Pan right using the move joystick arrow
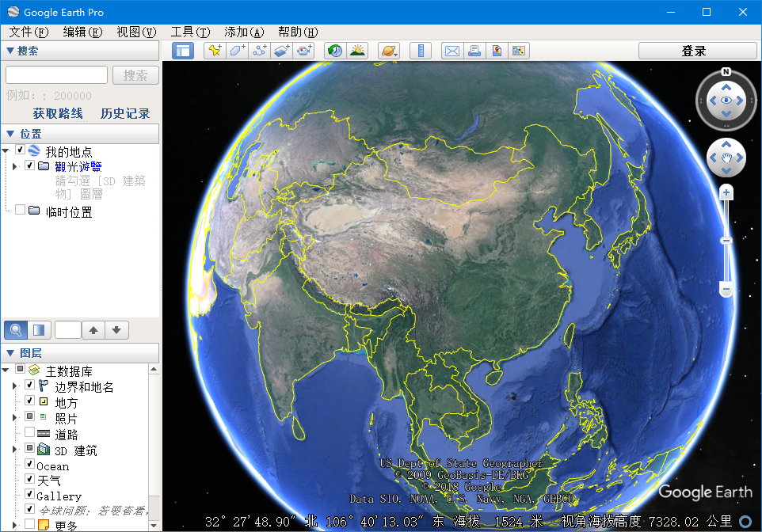Viewport: 762px width, 532px height. (x=740, y=158)
